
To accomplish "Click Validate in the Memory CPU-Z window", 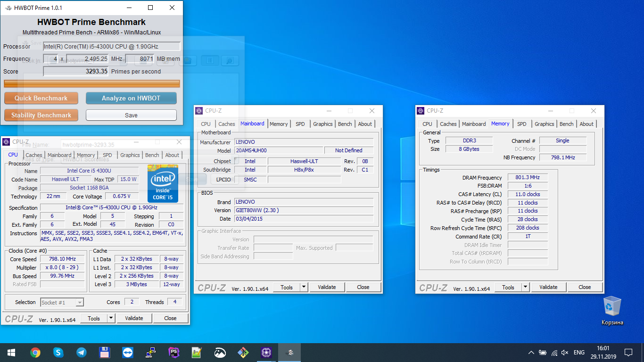I will (548, 287).
